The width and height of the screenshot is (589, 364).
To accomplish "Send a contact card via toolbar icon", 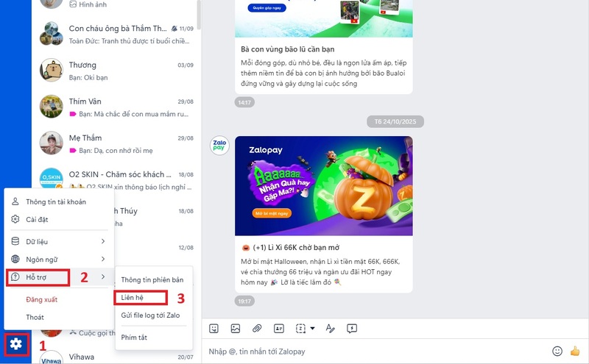I will 279,329.
